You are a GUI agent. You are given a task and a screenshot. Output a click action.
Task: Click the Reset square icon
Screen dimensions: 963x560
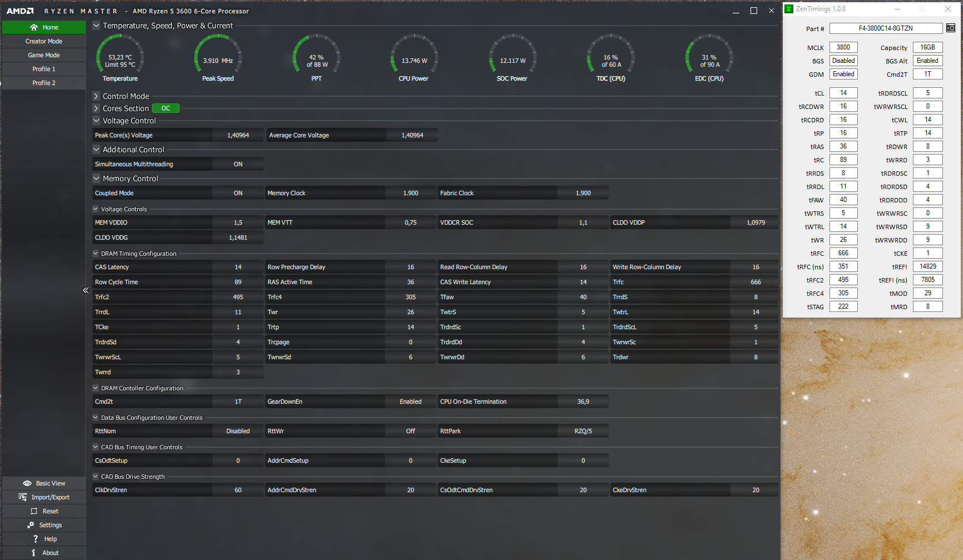[x=34, y=511]
